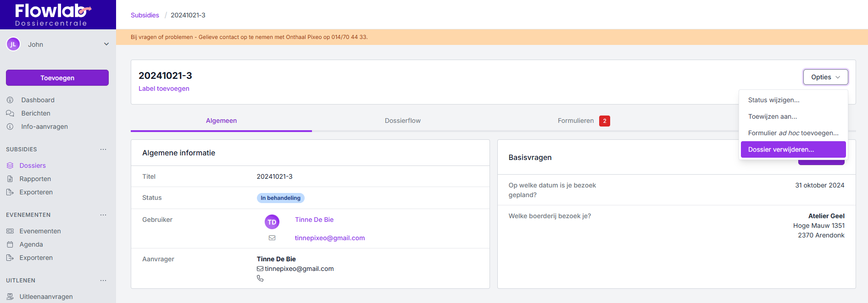This screenshot has height=303, width=868.
Task: Click the Agenda calendar icon
Action: (10, 244)
